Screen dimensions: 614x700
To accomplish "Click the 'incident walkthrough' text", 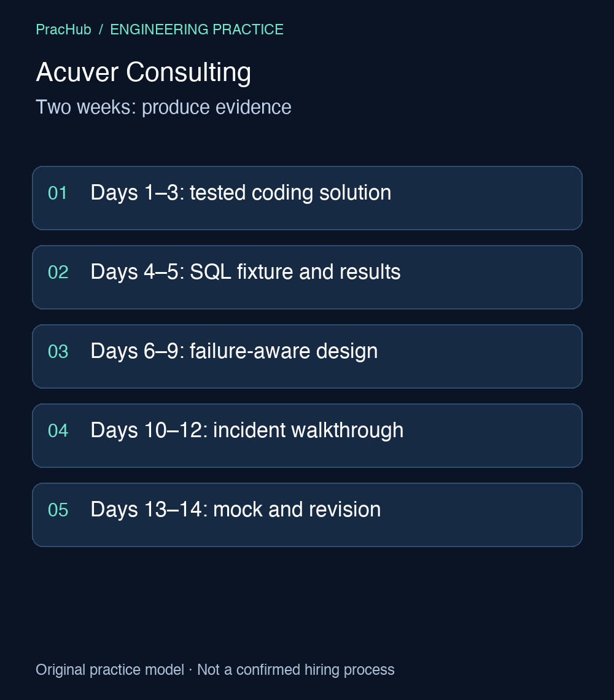I will click(x=308, y=430).
